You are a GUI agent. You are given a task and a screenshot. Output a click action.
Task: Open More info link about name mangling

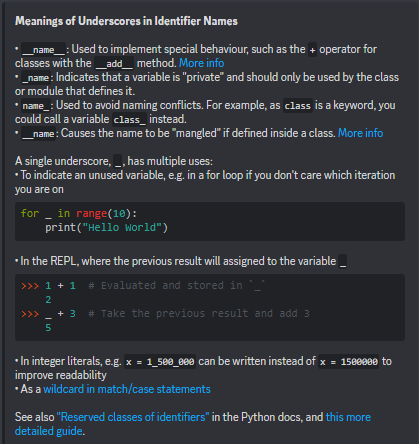click(360, 133)
